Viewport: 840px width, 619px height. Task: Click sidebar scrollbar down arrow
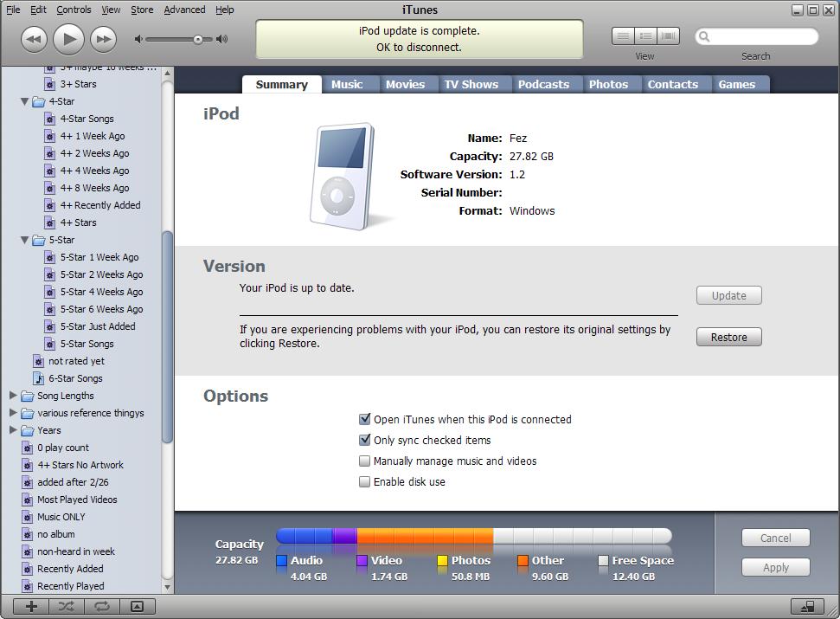[167, 587]
